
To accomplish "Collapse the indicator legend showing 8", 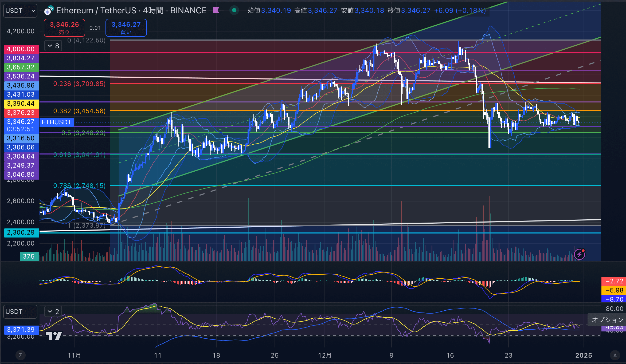I will click(x=53, y=46).
